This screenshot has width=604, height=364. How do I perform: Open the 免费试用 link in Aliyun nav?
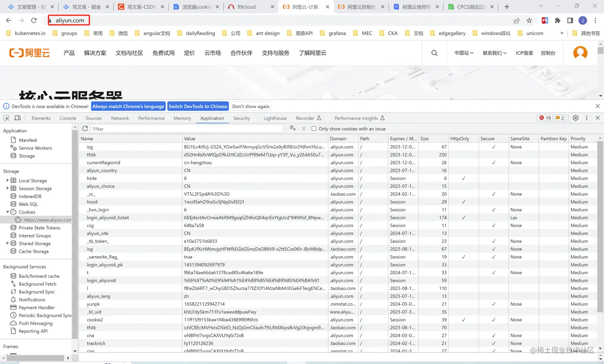[x=163, y=53]
